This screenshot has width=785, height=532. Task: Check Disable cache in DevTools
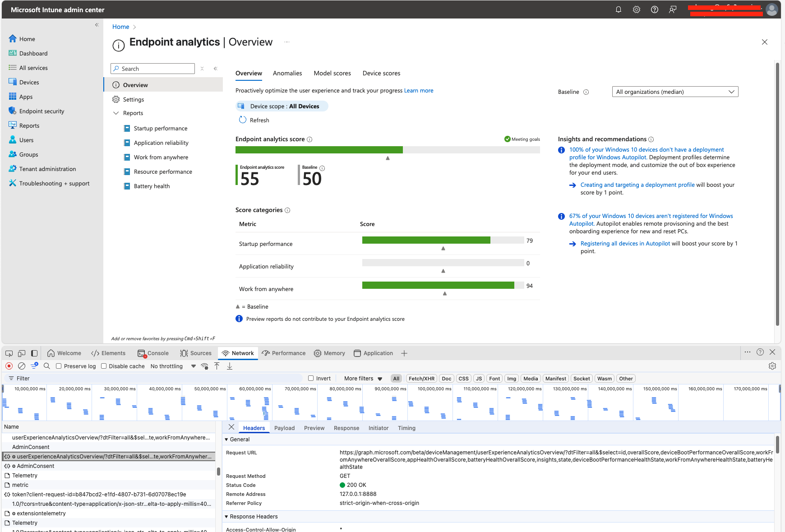pos(104,366)
